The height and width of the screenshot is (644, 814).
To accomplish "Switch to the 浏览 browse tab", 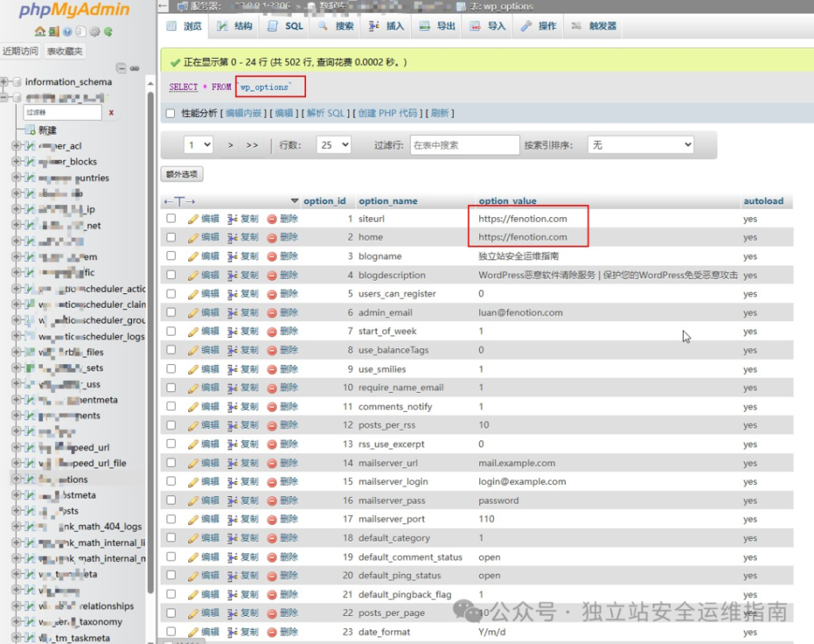I will 184,26.
